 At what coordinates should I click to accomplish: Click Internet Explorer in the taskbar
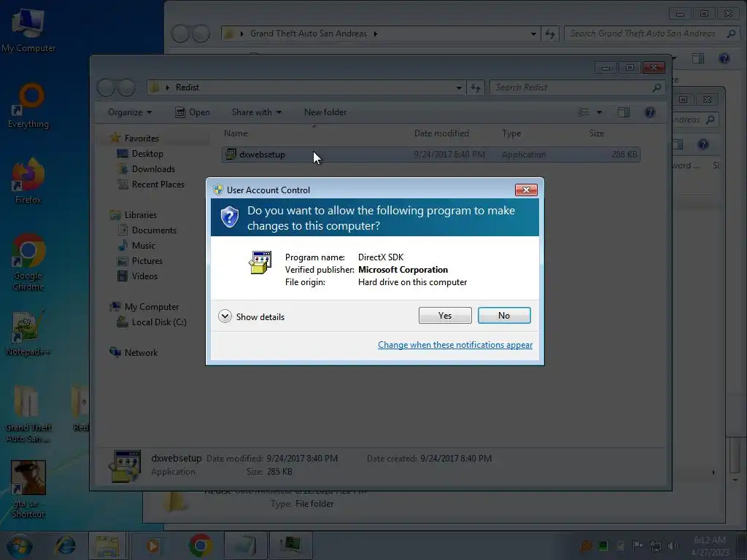pos(65,545)
